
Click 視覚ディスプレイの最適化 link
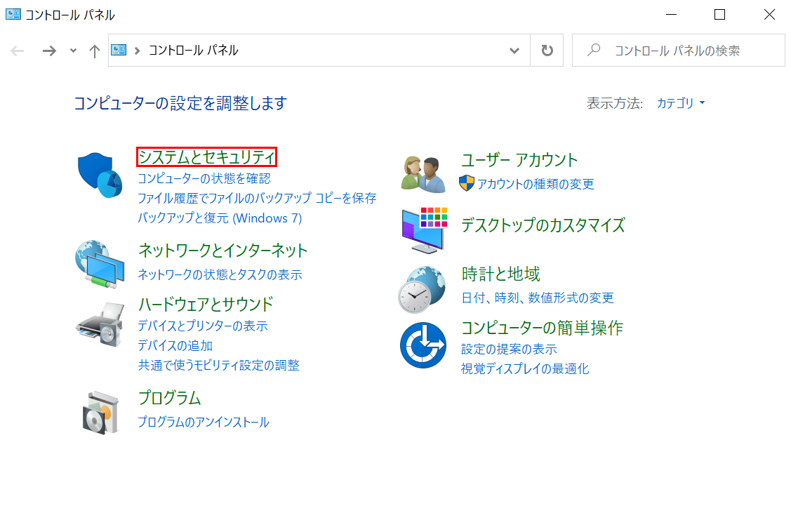[525, 368]
